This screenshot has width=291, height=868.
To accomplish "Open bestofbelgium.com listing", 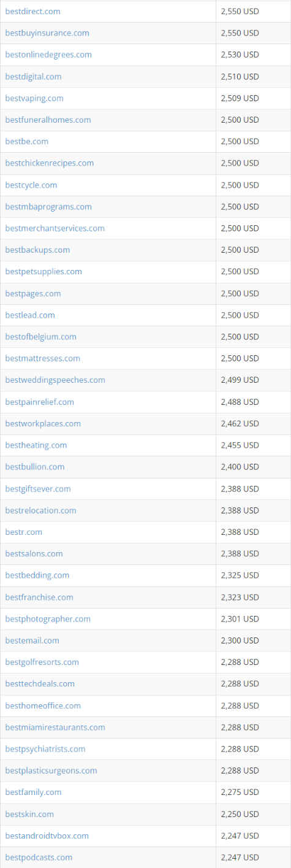I will 40,337.
